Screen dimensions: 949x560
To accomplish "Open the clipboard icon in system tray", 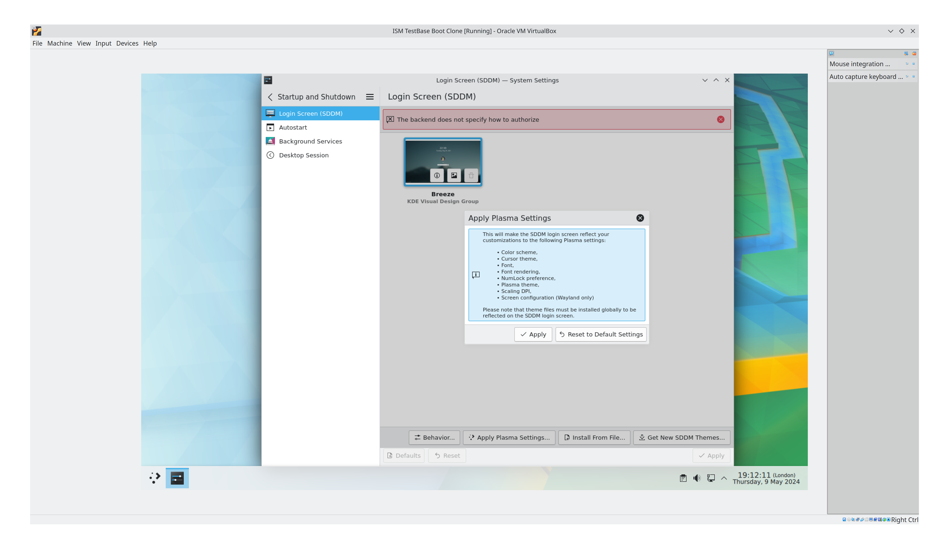I will [683, 478].
